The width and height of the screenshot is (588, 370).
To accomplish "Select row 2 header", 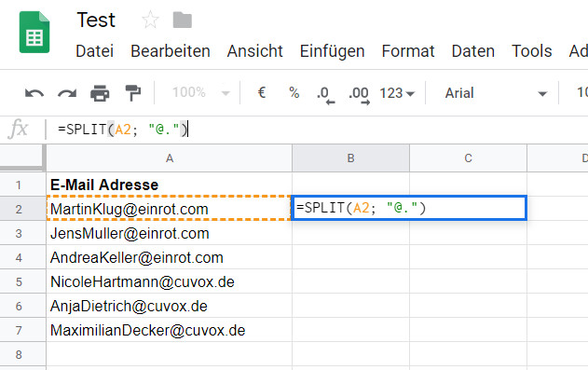I will click(x=23, y=209).
